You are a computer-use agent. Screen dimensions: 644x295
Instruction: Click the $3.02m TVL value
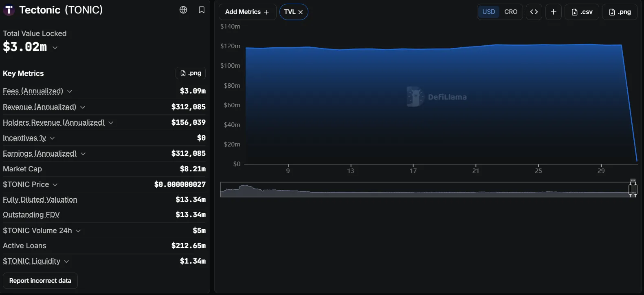pos(25,47)
